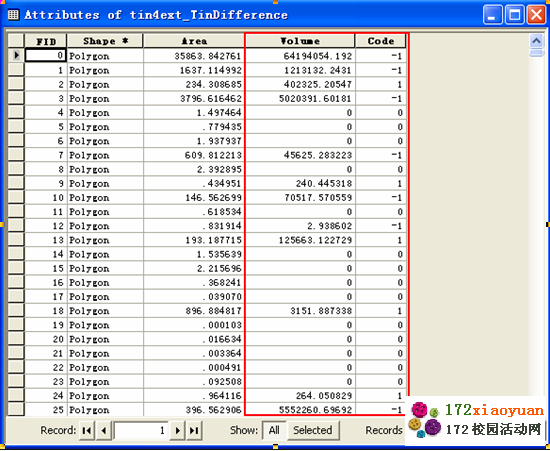Click the record number input field
Viewport: 550px width, 451px height.
[x=141, y=430]
